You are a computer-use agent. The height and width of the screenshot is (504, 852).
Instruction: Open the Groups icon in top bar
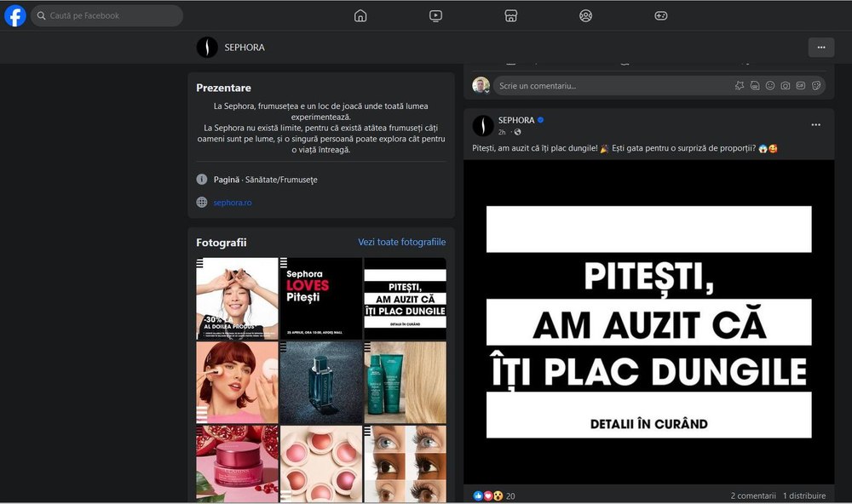pos(586,15)
